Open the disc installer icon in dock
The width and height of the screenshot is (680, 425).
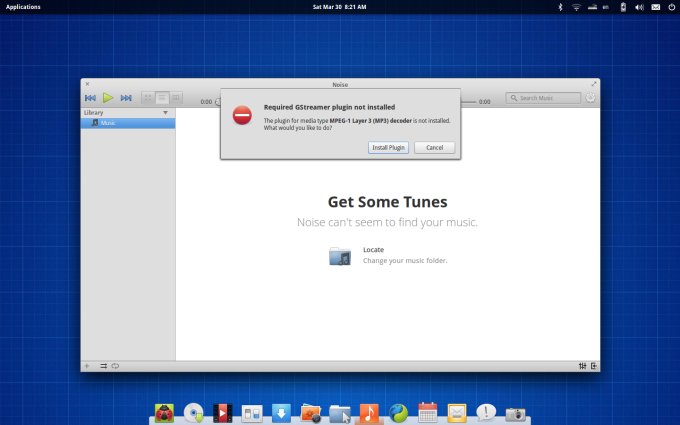pos(193,413)
